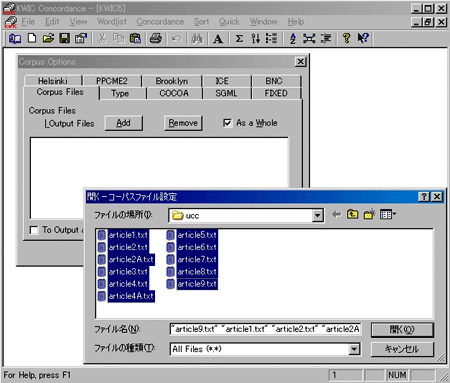Viewport: 450px width, 383px height.
Task: Switch to the SGML tab
Action: [x=226, y=94]
